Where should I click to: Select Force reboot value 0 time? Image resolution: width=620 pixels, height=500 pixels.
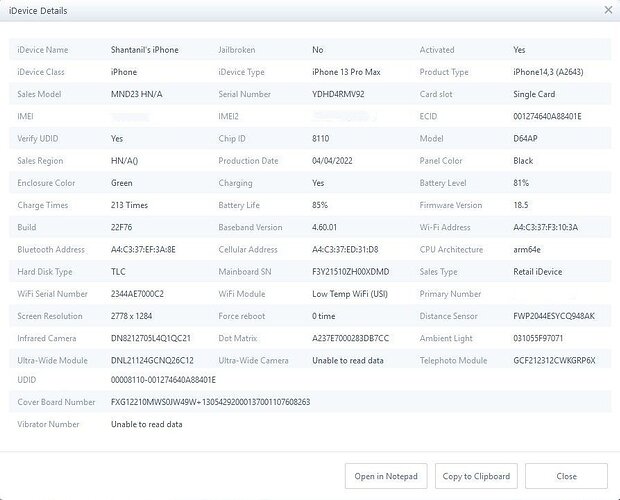click(x=323, y=316)
